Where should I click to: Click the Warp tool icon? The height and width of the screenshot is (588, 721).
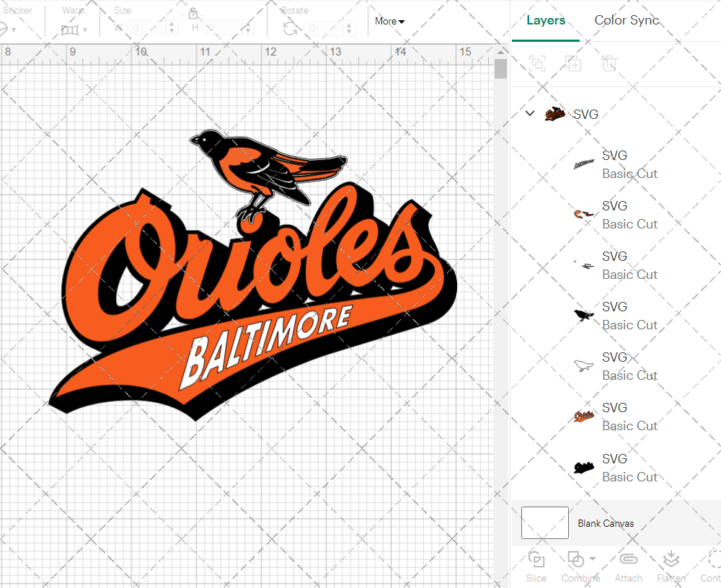coord(70,30)
